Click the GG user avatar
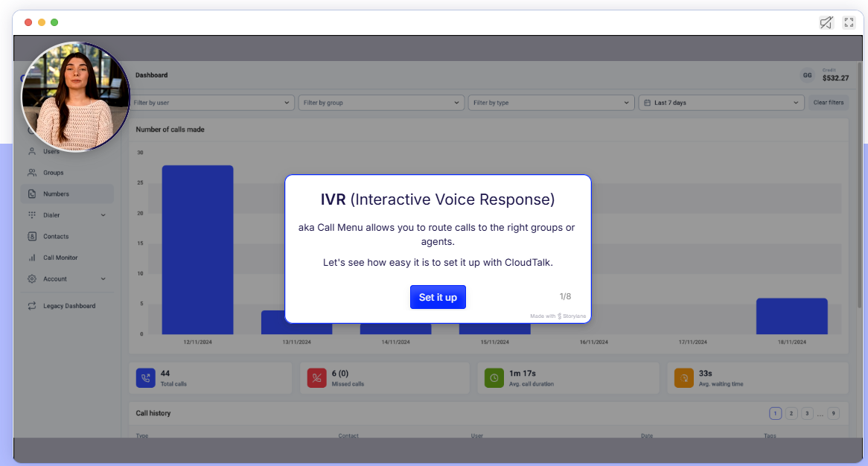Viewport: 868px width, 466px height. pyautogui.click(x=808, y=75)
